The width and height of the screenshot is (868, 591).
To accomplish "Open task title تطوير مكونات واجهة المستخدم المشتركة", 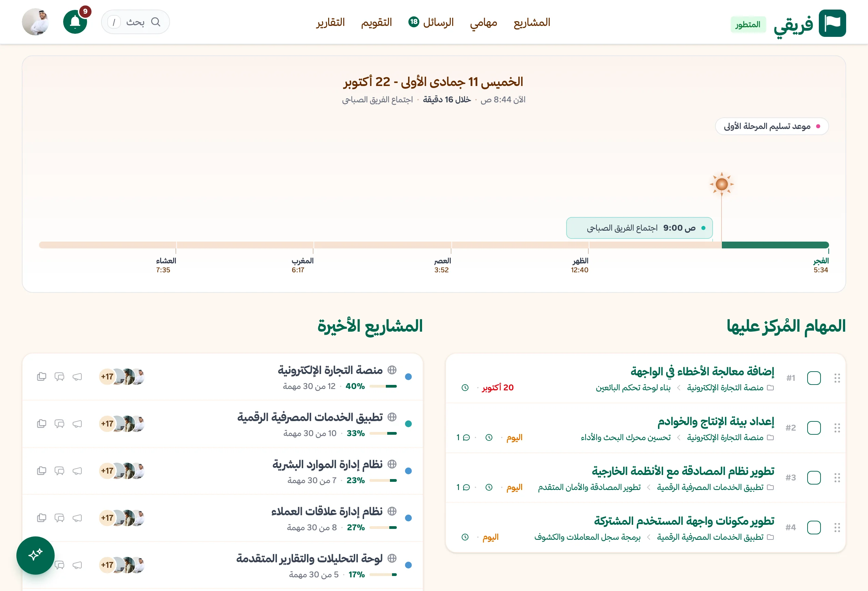I will pos(684,521).
